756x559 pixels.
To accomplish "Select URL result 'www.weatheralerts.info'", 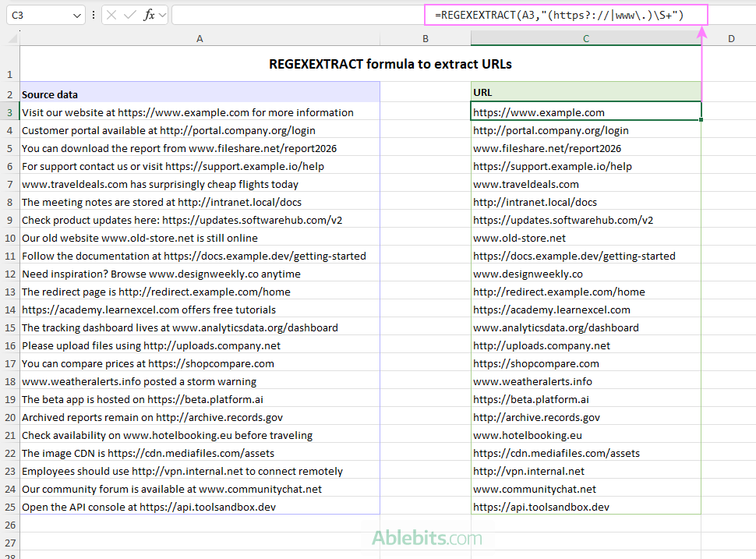I will coord(586,381).
